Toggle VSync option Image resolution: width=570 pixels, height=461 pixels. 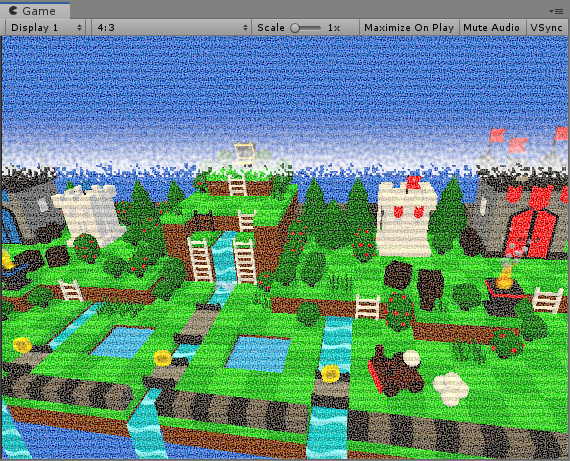(547, 28)
